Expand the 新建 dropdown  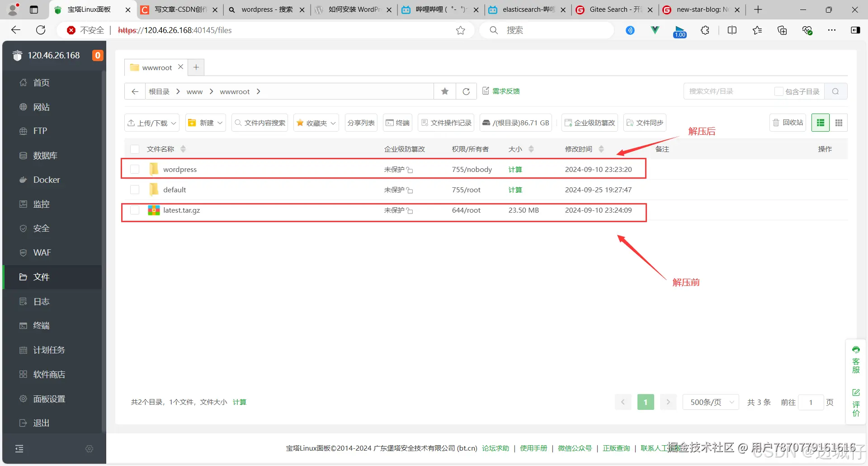(x=206, y=123)
